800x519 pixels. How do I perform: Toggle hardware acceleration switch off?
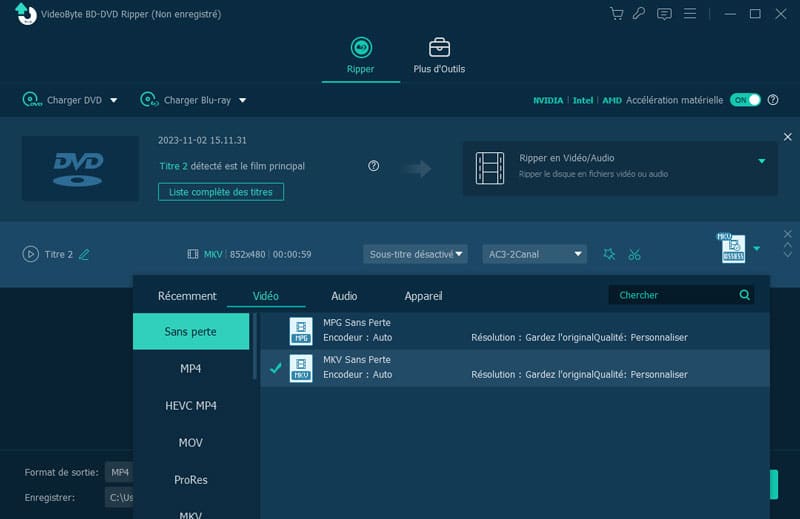(x=745, y=100)
